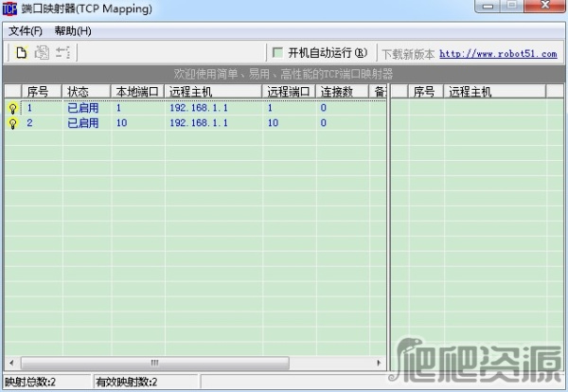Screen dimensions: 568x392
Task: Click the left arrow of horizontal scrollbar
Action: tap(10, 362)
